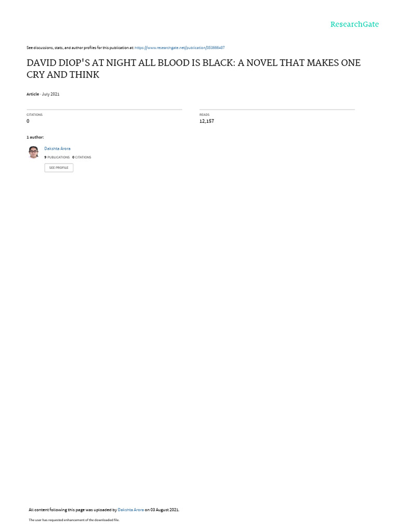This screenshot has height=532, width=399.
Task: Follow the Dakshta Arora link in footer
Action: pos(130,510)
